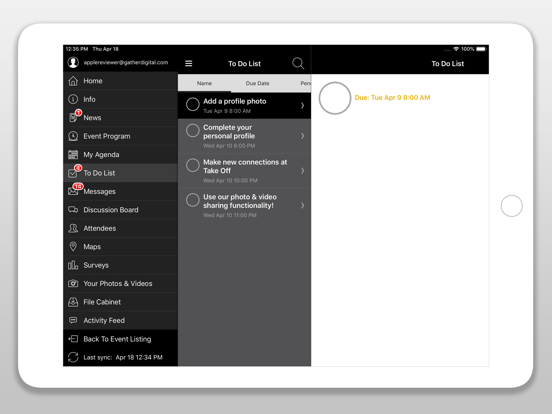
Task: Click the Back To Event Listing arrow icon
Action: [73, 339]
